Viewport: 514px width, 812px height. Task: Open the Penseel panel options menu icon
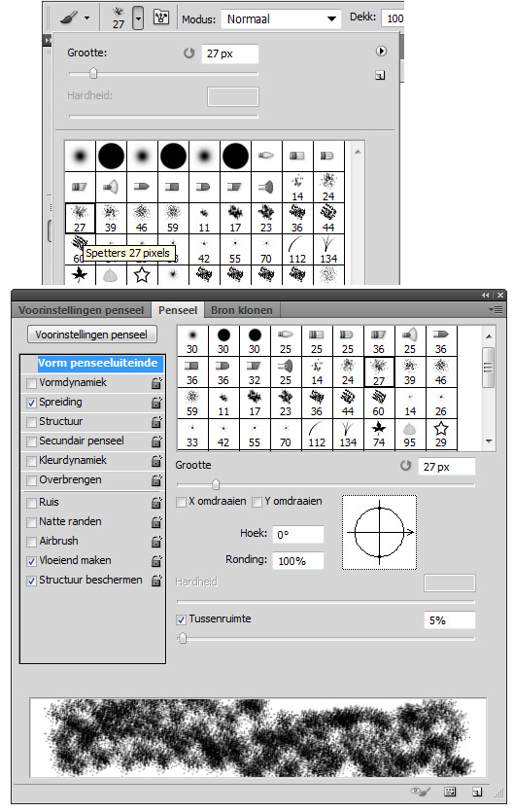pos(496,309)
